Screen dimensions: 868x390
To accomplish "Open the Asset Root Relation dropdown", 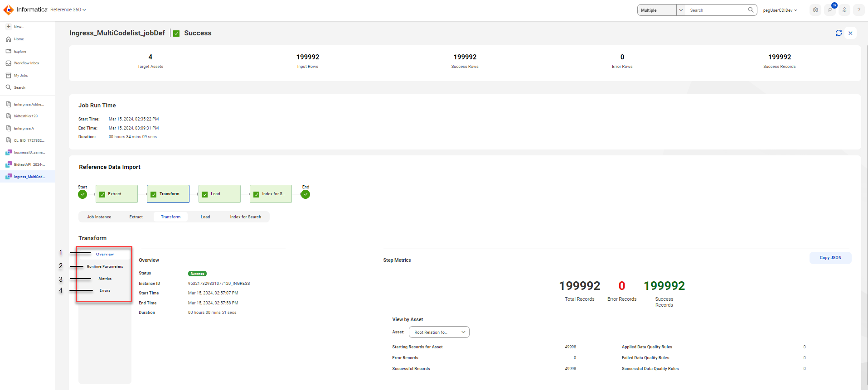I will tap(439, 332).
